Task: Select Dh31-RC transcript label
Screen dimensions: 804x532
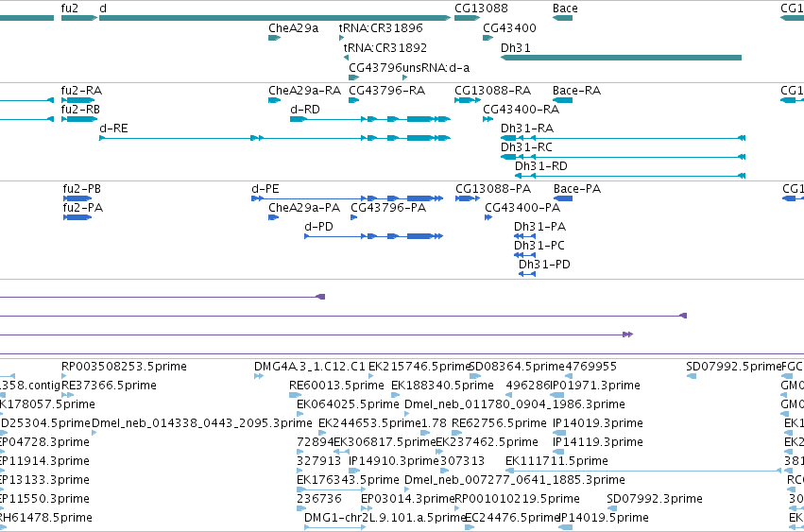Action: point(526,147)
